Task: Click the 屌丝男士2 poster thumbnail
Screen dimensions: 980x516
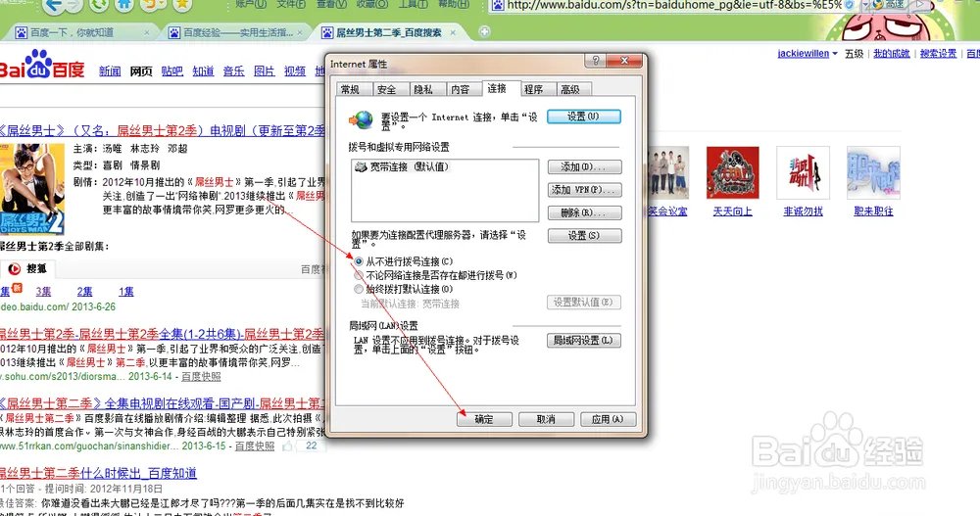Action: tap(31, 189)
